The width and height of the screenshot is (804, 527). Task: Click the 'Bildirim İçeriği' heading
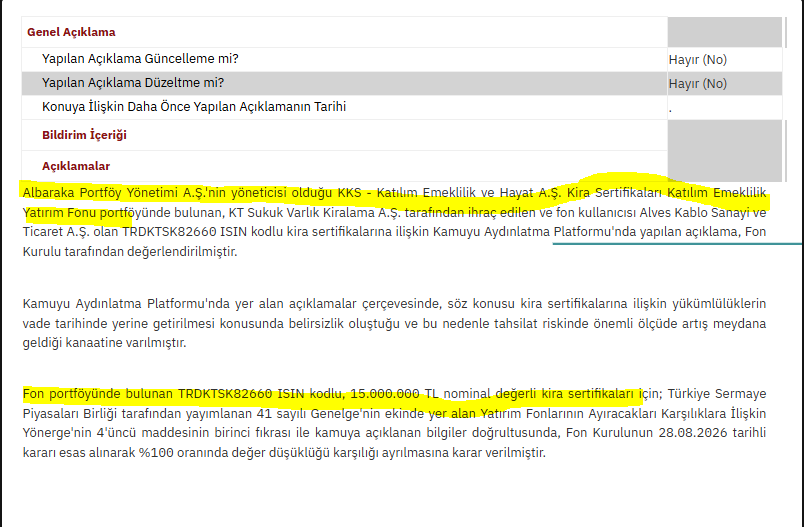84,135
